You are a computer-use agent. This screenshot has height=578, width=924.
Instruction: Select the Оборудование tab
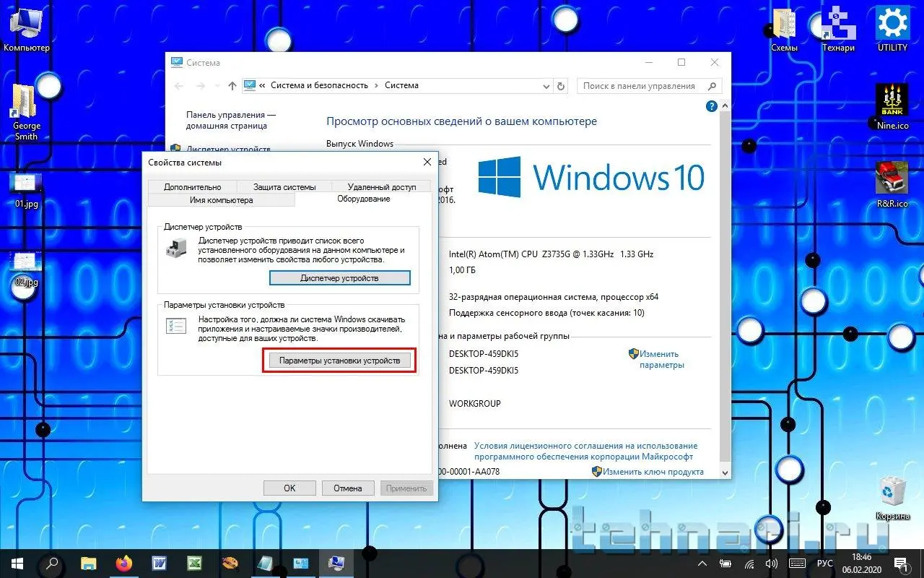(364, 199)
